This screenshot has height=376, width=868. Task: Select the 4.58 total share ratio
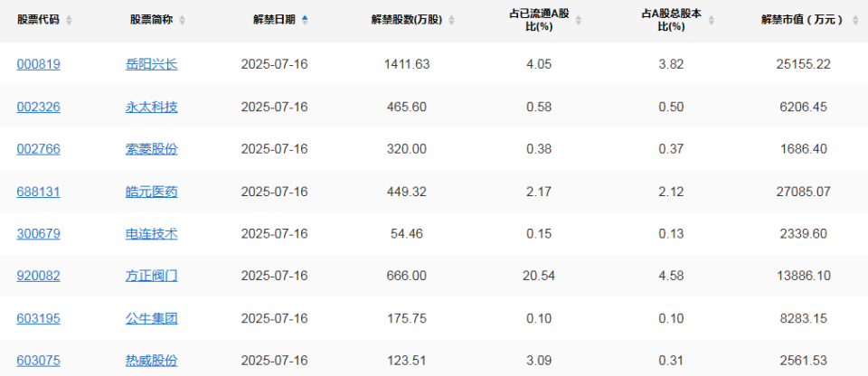pos(671,276)
